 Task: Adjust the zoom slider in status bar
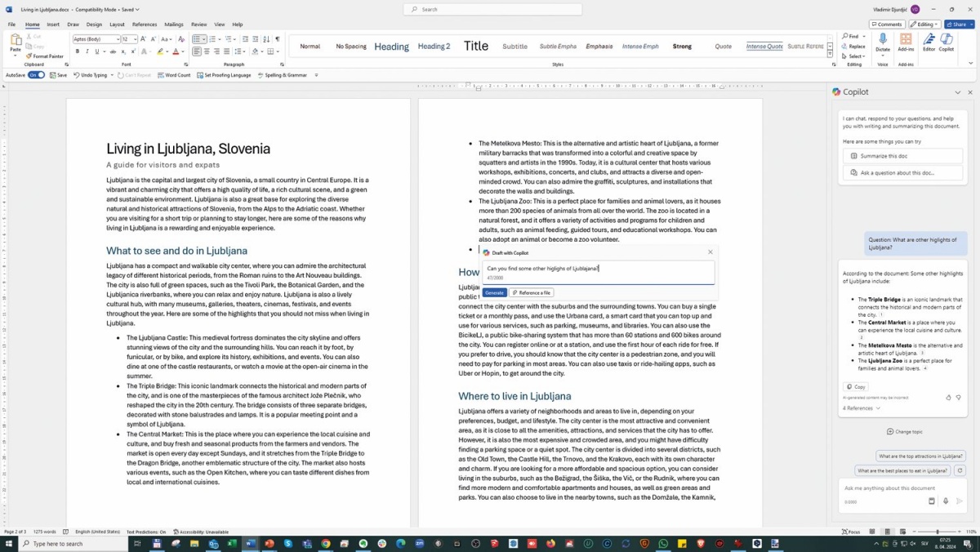point(936,532)
